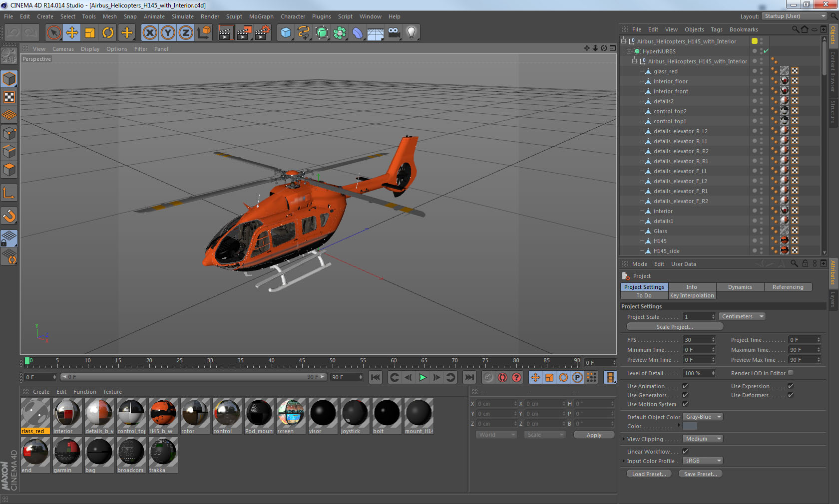Screen dimensions: 839x504
Task: Click Apply button in coordinates panel
Action: click(594, 435)
